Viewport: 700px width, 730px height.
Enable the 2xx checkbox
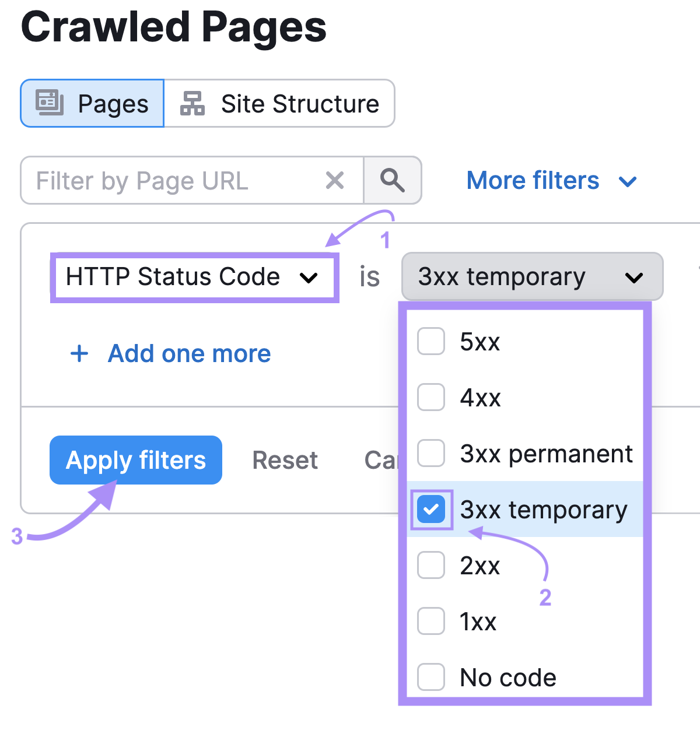(x=430, y=565)
